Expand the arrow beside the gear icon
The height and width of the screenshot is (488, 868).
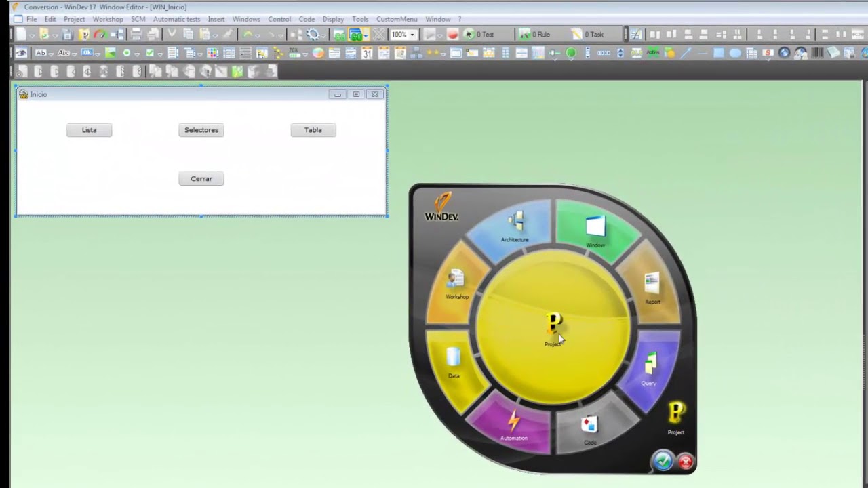(x=323, y=36)
